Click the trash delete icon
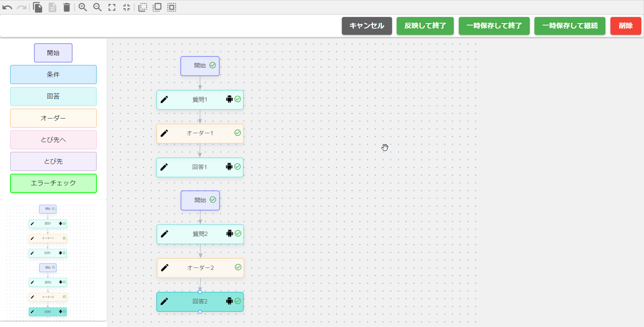 67,7
